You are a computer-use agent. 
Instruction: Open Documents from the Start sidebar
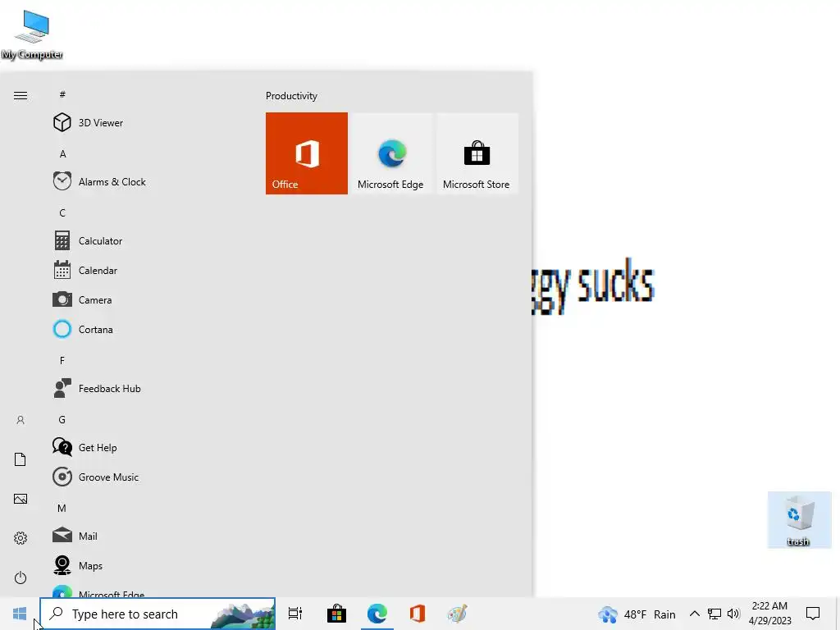[x=21, y=459]
